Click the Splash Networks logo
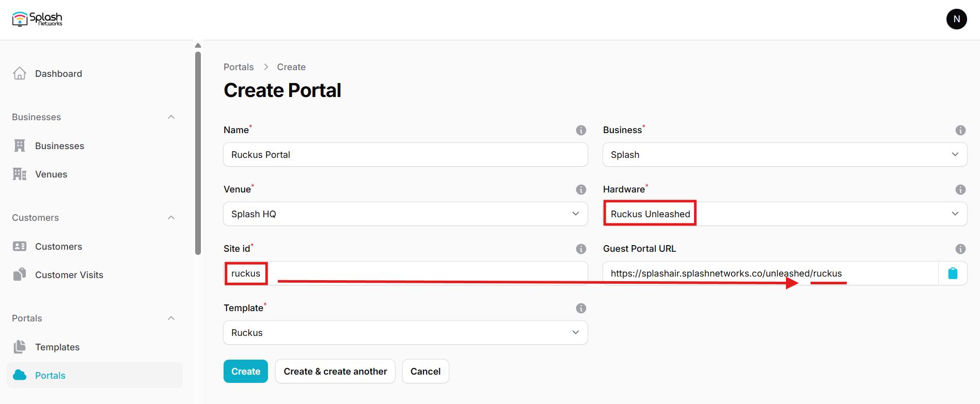 37,19
